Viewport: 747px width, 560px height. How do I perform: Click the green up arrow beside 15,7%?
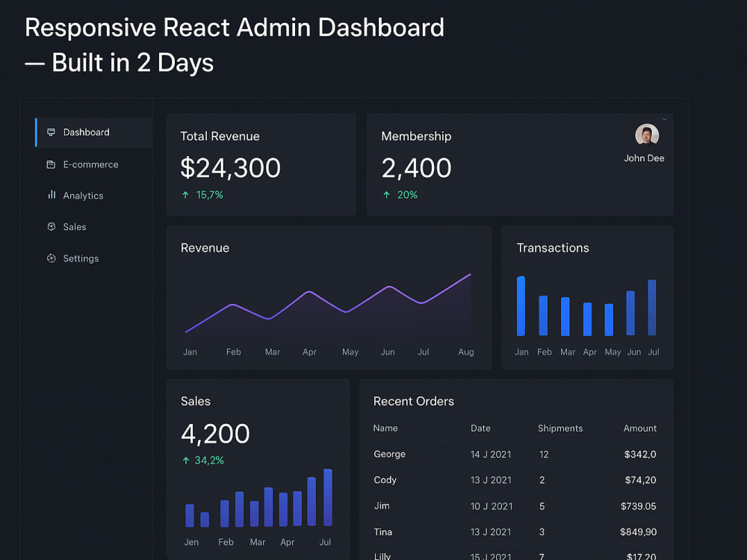pos(185,195)
